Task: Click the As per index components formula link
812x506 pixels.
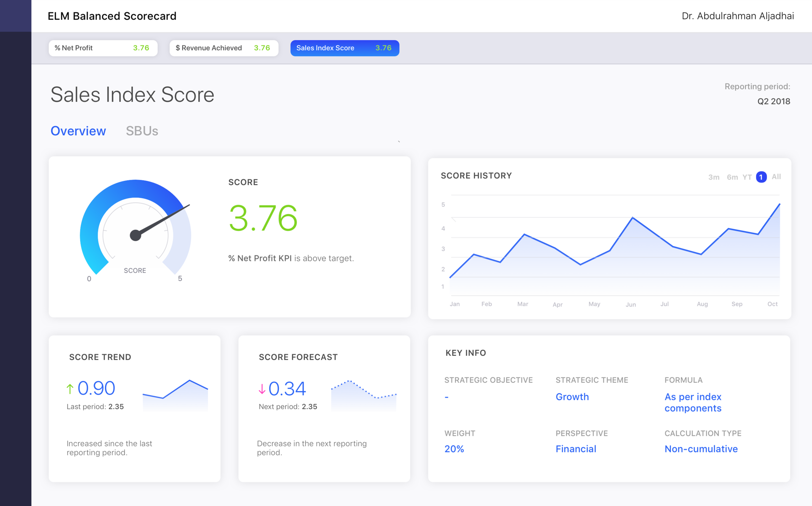Action: [x=693, y=402]
